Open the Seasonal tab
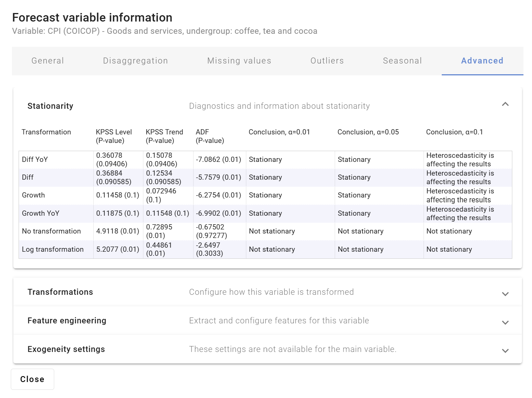 [x=402, y=61]
